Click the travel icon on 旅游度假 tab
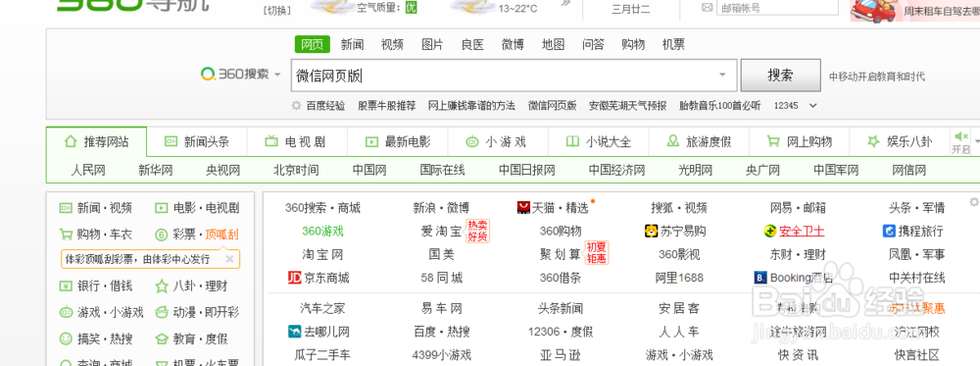980x366 pixels. 673,141
